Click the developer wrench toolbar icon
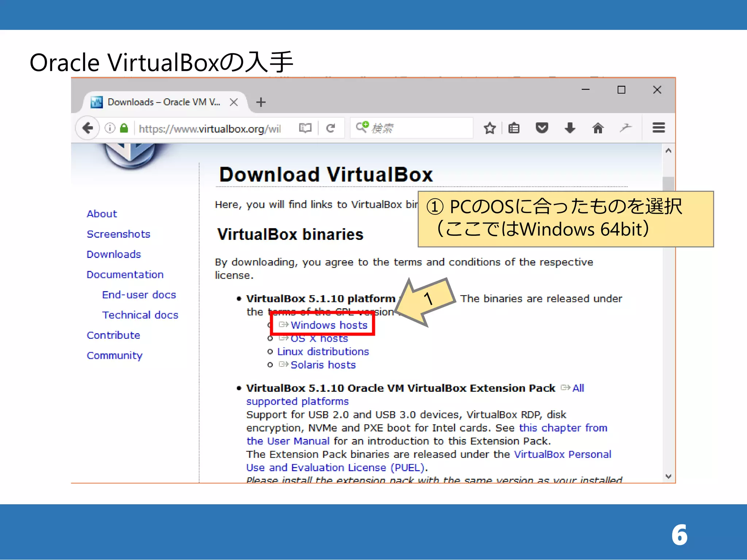The width and height of the screenshot is (747, 560). [x=626, y=128]
